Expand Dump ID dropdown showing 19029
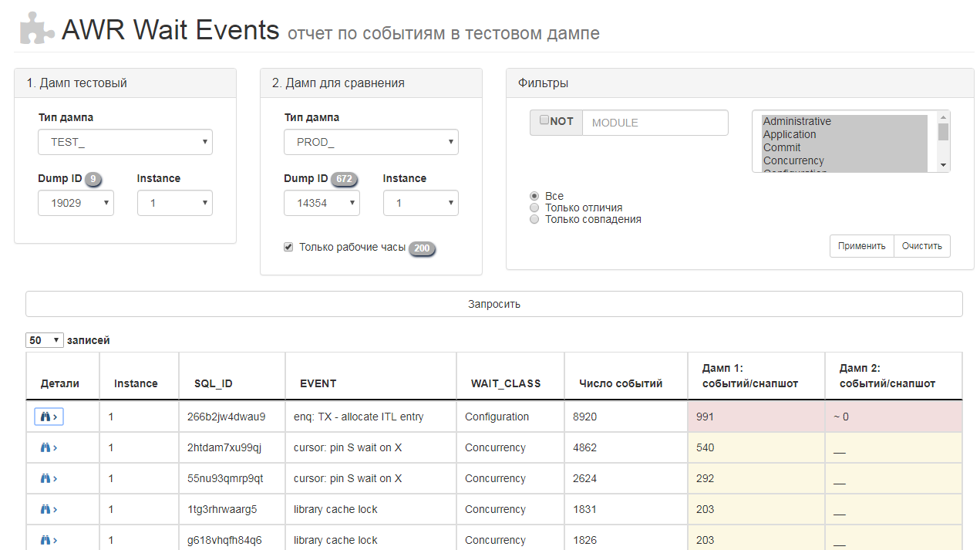 pos(76,203)
